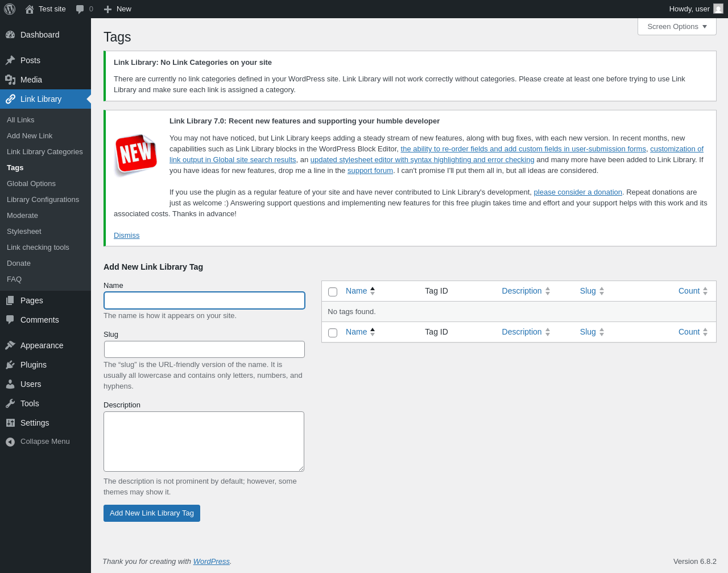
Task: Click sort arrows beside bottom Name header
Action: point(373,332)
